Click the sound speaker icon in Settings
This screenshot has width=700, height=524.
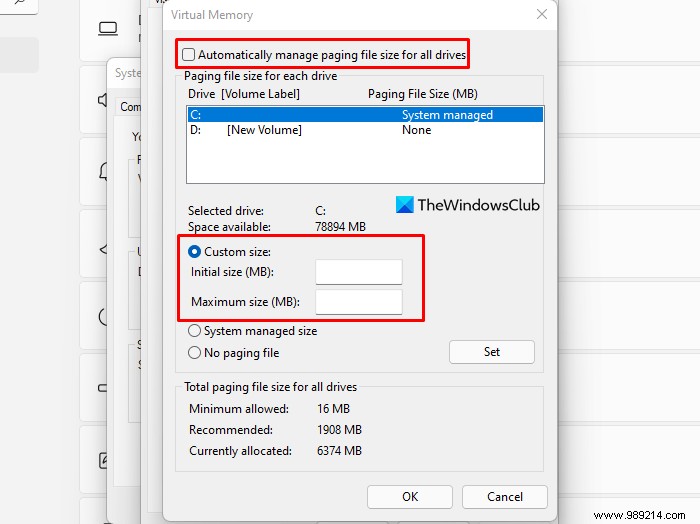click(x=103, y=100)
